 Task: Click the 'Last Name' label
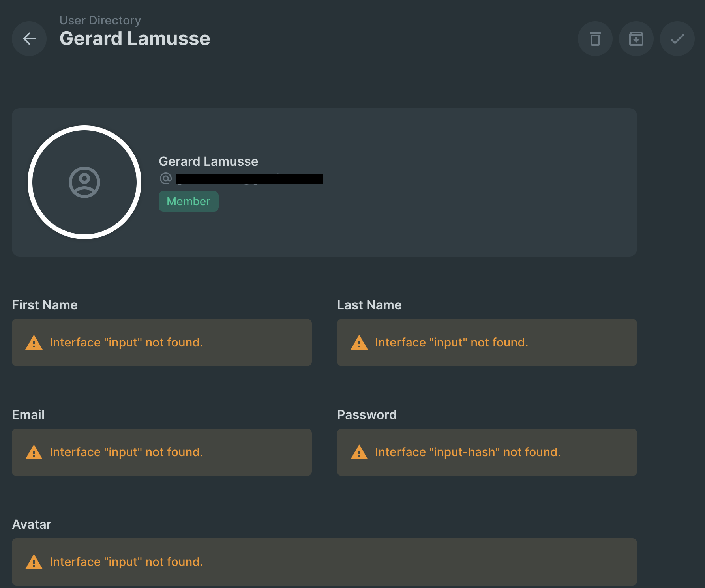click(x=369, y=305)
